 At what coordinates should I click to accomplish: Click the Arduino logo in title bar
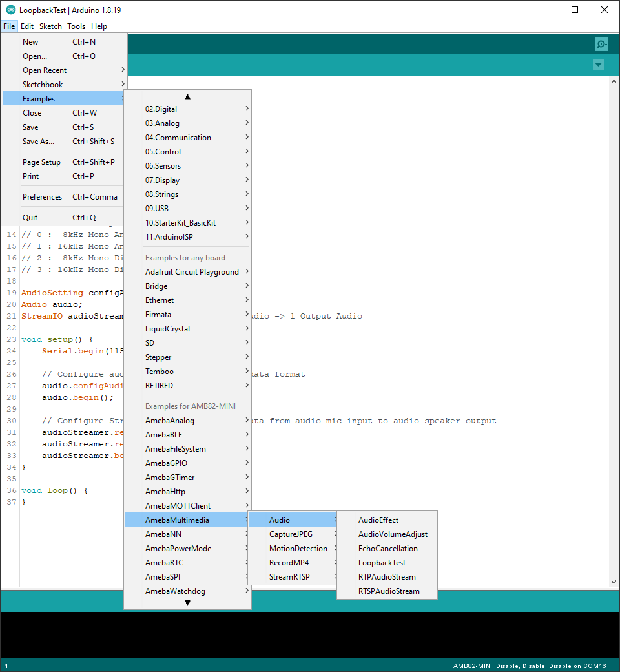coord(10,10)
